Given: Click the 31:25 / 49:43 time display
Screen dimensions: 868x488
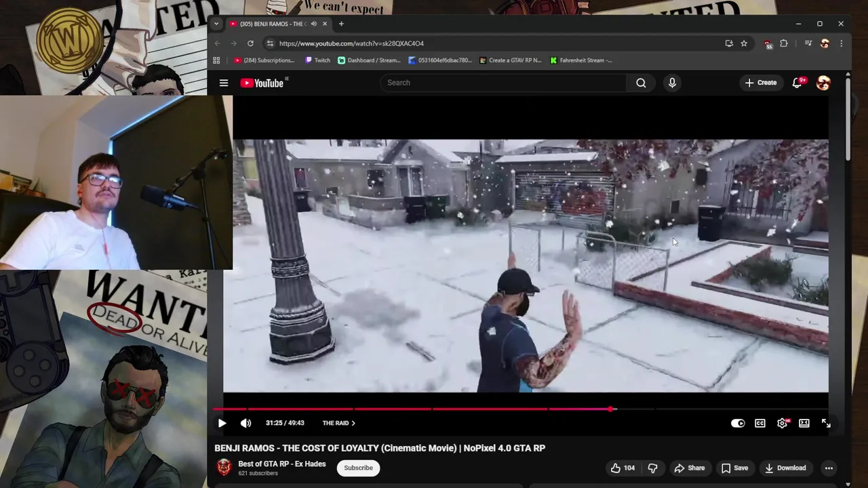Looking at the screenshot, I should 285,423.
